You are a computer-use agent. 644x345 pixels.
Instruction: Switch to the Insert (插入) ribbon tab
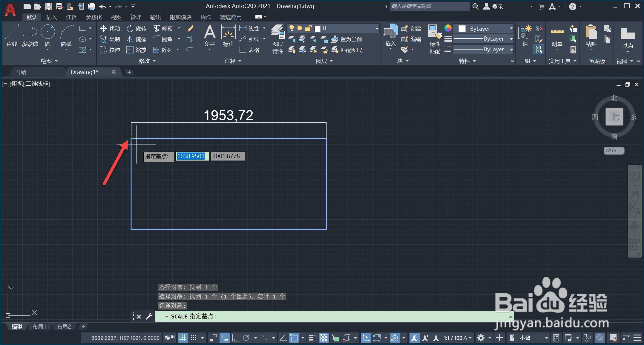click(51, 17)
